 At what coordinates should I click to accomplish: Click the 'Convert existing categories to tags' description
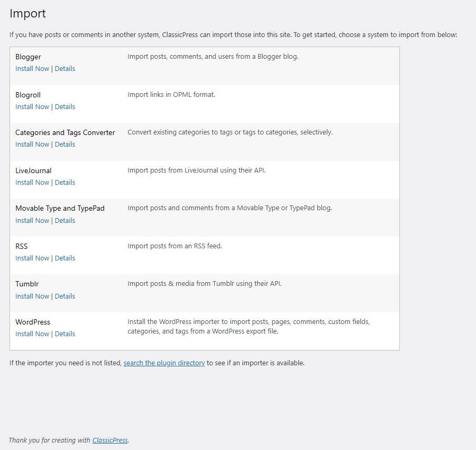coord(230,132)
